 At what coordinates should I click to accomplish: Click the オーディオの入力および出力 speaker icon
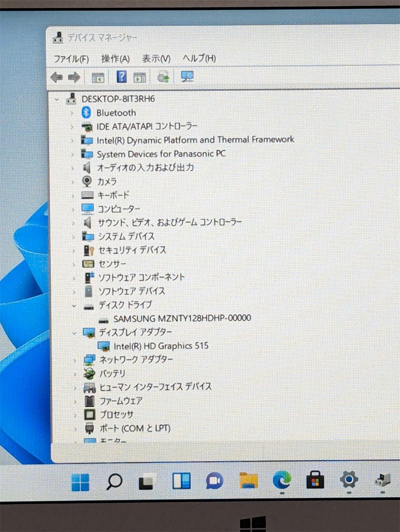coord(87,167)
